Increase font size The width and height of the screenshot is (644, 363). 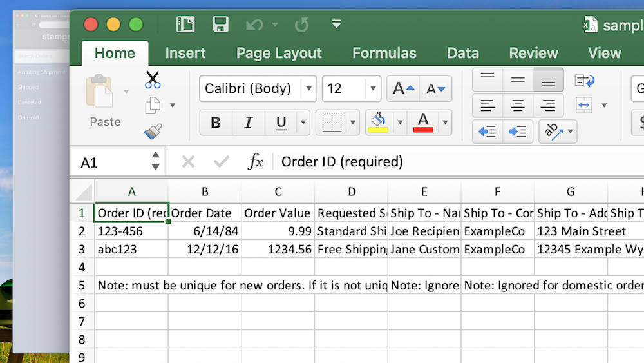[403, 89]
